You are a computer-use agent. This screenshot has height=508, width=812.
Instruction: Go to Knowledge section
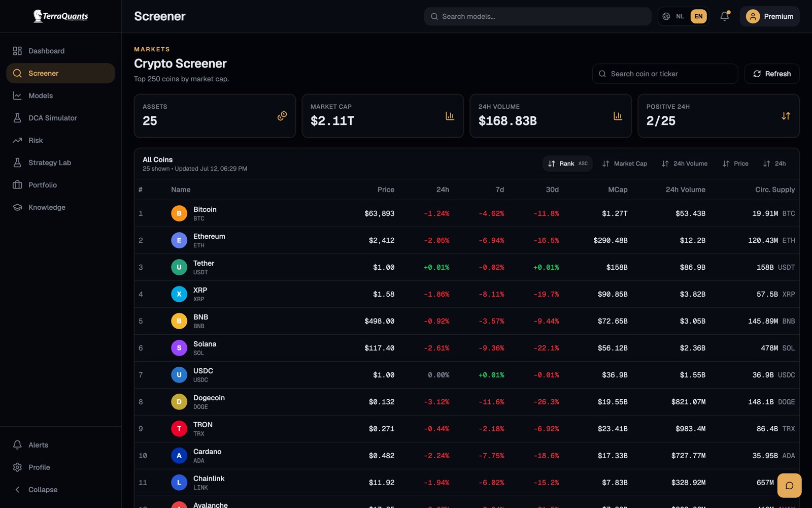(x=61, y=207)
